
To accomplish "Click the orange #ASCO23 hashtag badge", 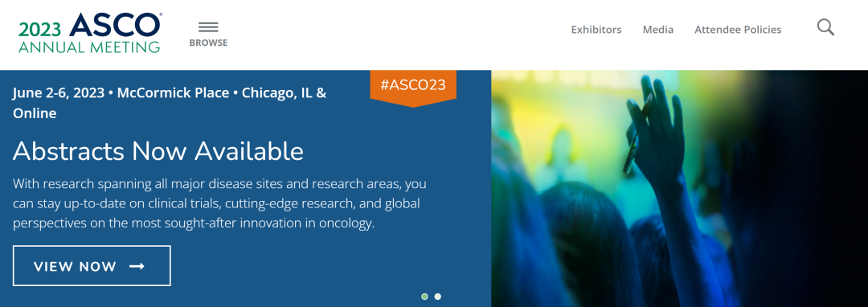I will (413, 86).
